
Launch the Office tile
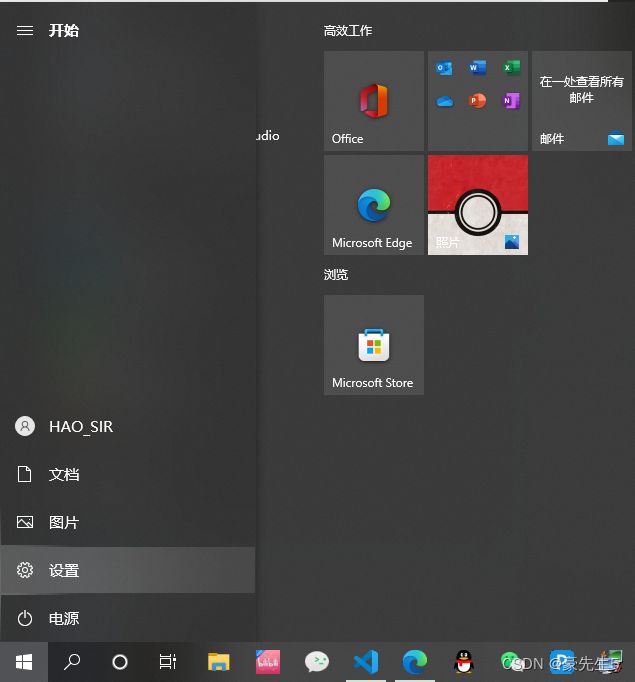[374, 101]
